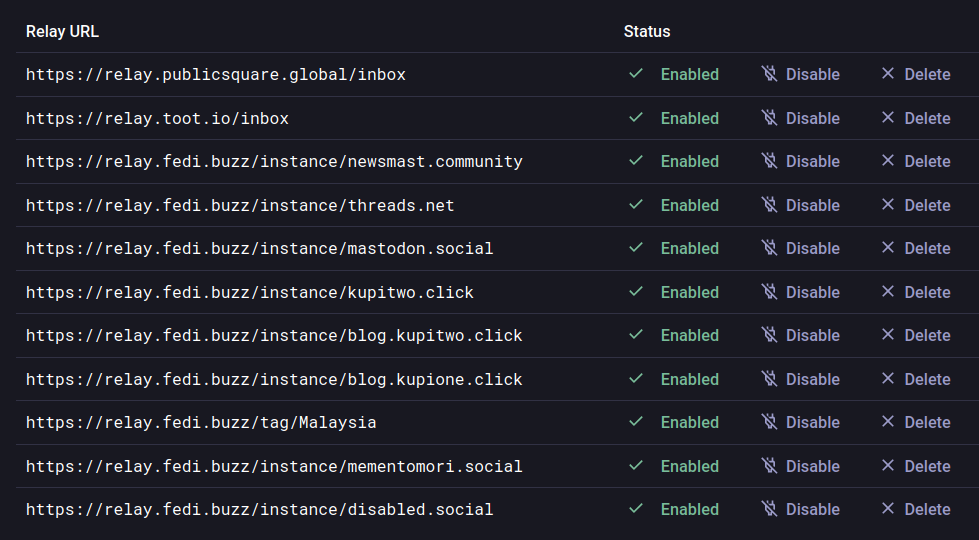The height and width of the screenshot is (540, 979).
Task: Click X icon for blog.kupione.click relay
Action: [x=888, y=378]
